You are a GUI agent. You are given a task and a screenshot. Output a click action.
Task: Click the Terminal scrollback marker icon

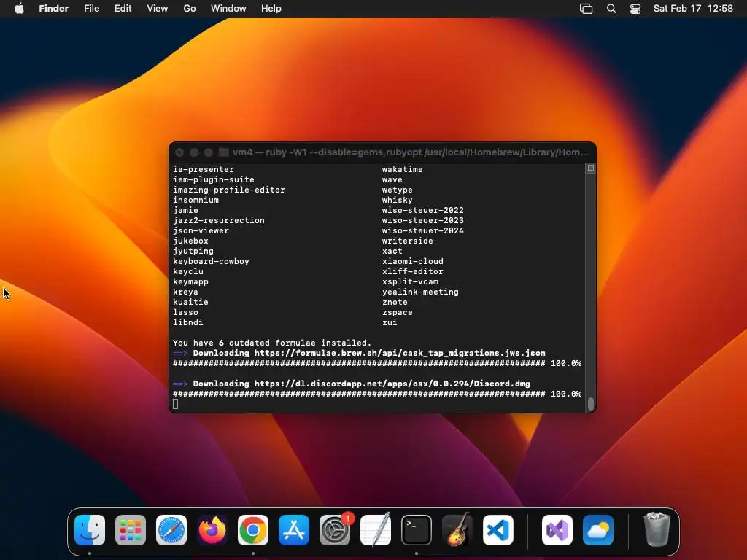point(591,168)
